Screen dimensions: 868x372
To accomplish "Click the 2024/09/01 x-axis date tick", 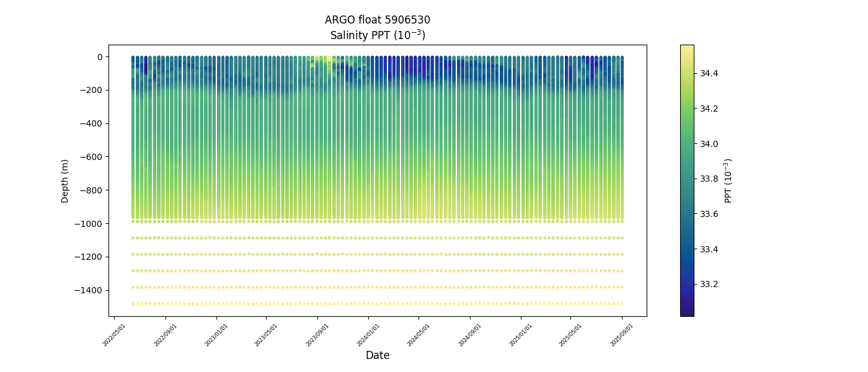I will [469, 334].
